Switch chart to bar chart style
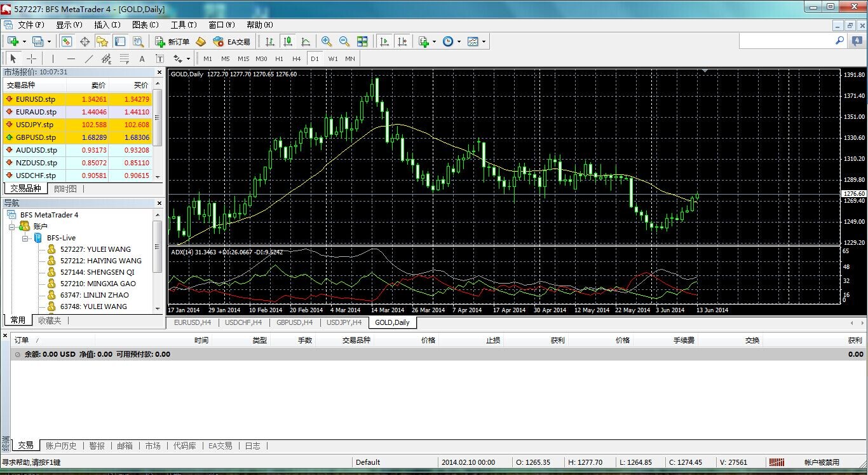The image size is (868, 475). click(x=270, y=41)
